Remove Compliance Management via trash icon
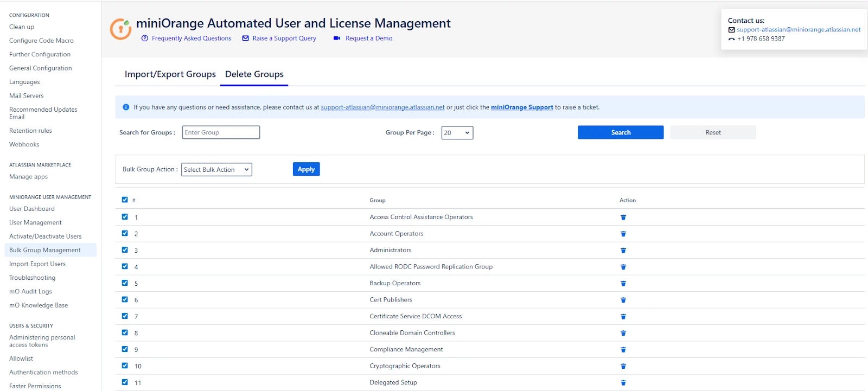Screen dimensions: 868x391 (623, 350)
